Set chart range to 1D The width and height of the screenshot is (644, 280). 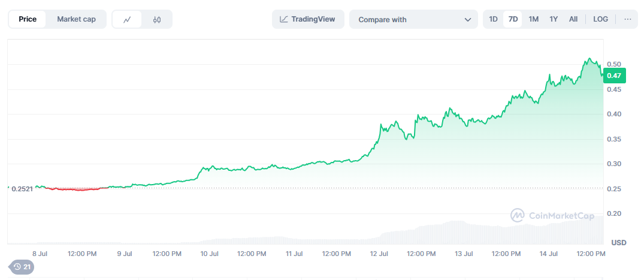[493, 19]
